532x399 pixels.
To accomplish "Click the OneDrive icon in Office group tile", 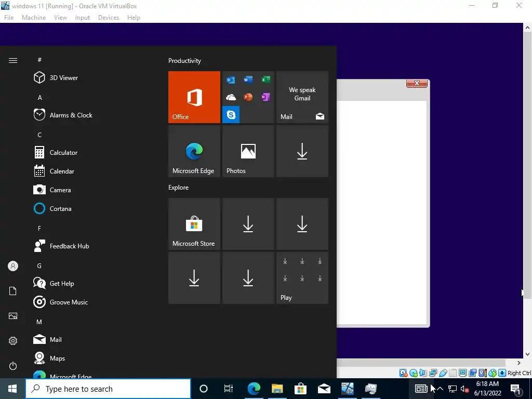I will pyautogui.click(x=231, y=97).
